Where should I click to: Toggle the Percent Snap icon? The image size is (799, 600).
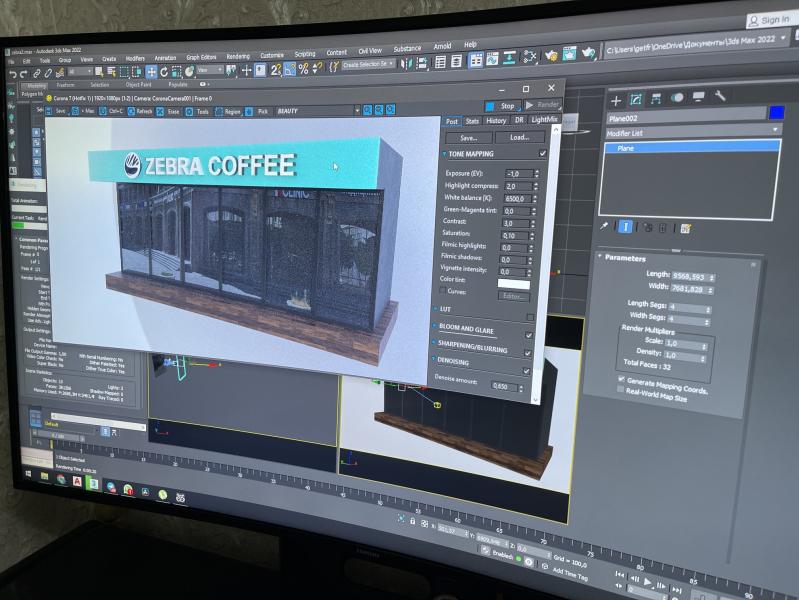pyautogui.click(x=304, y=68)
